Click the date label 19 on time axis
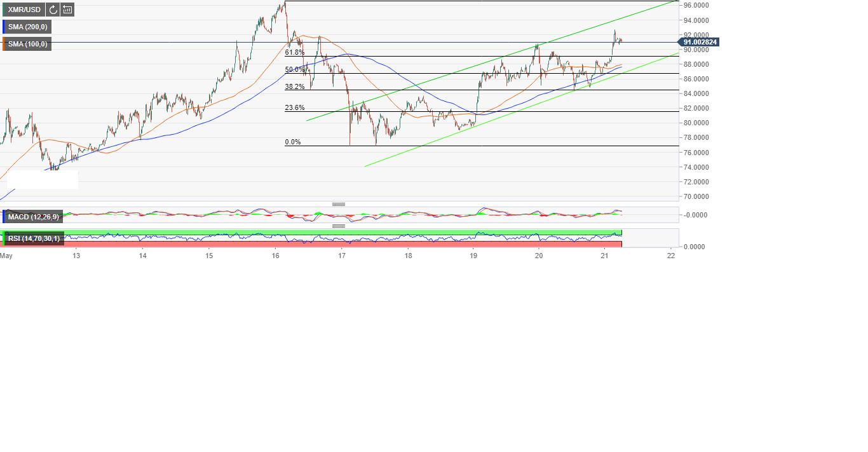 point(473,256)
